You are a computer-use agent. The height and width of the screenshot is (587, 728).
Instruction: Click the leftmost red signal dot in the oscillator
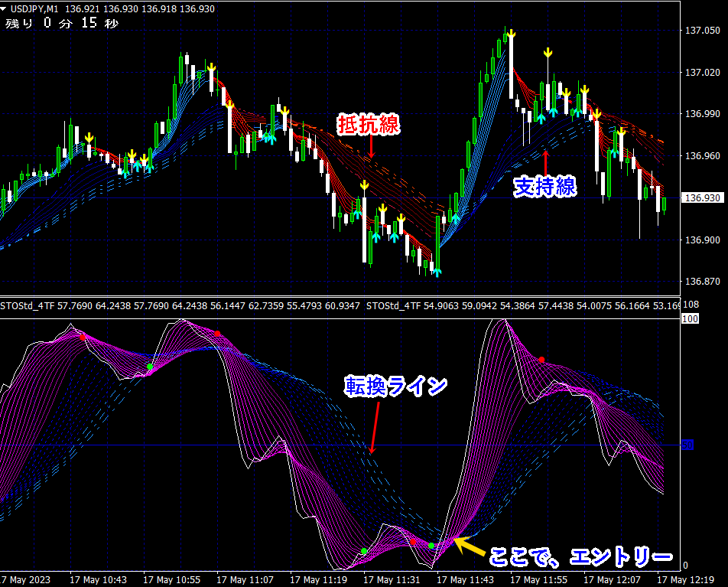83,338
